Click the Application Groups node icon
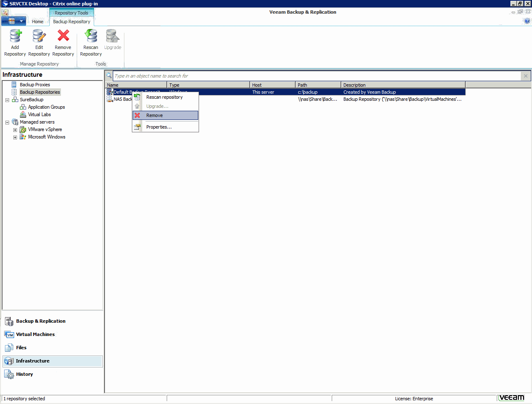 23,107
